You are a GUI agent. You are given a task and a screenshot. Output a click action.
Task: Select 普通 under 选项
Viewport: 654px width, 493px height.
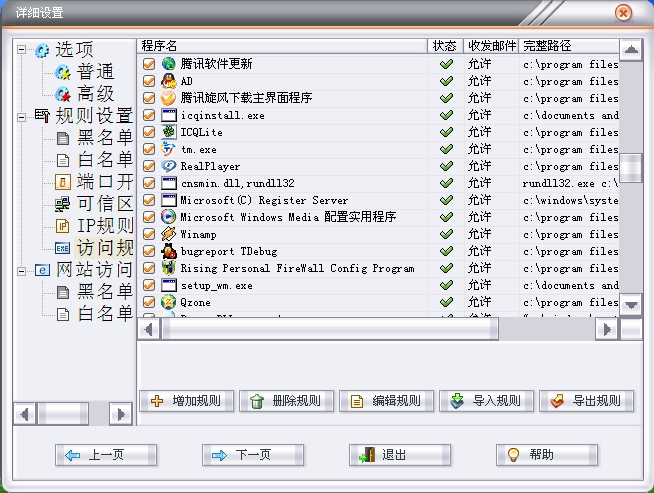coord(95,72)
